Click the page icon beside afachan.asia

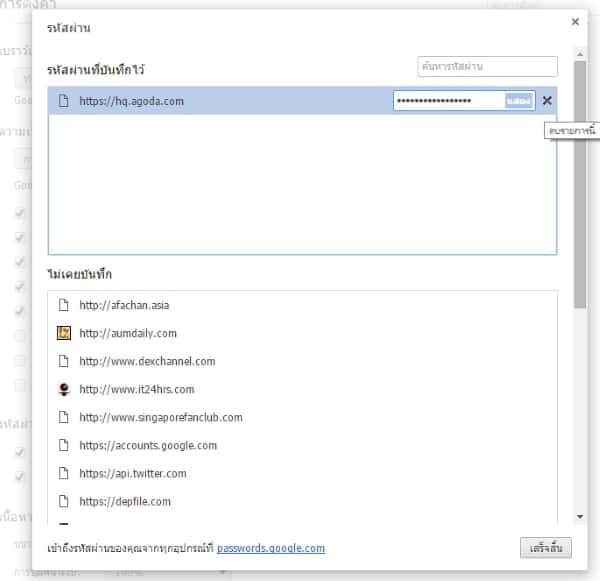(63, 305)
